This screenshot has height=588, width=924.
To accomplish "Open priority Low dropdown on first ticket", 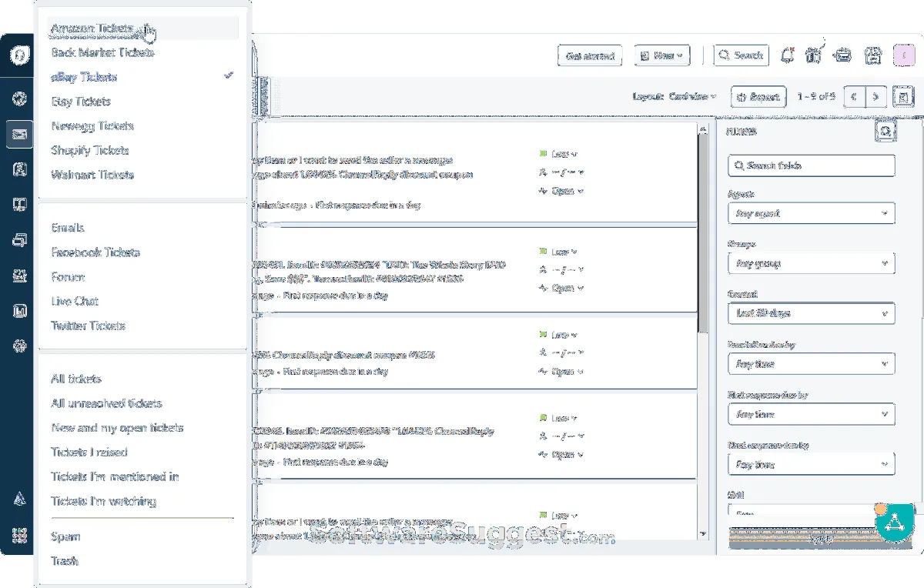I will (x=559, y=154).
